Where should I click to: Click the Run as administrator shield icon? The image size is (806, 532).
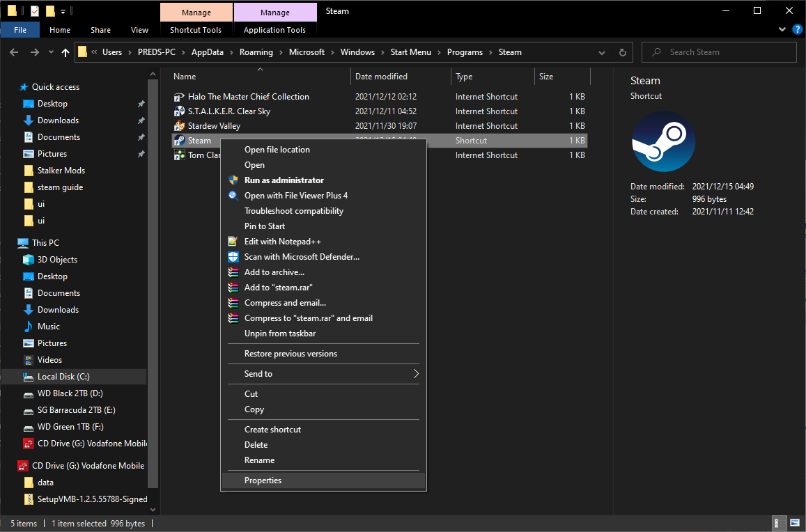[233, 180]
